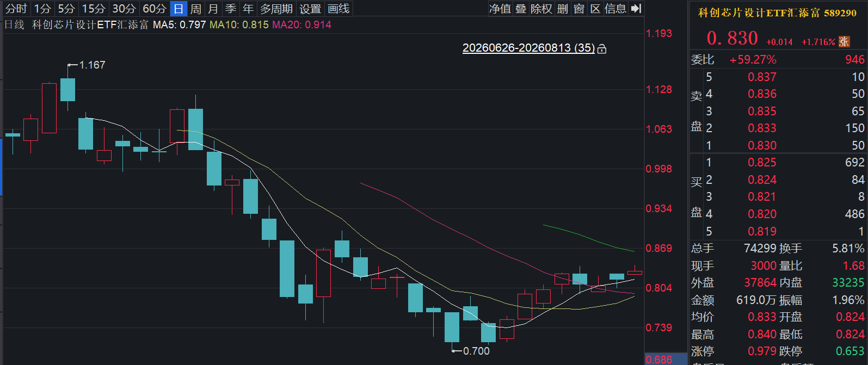The height and width of the screenshot is (365, 868).
Task: Open 信息 info panel
Action: [615, 9]
